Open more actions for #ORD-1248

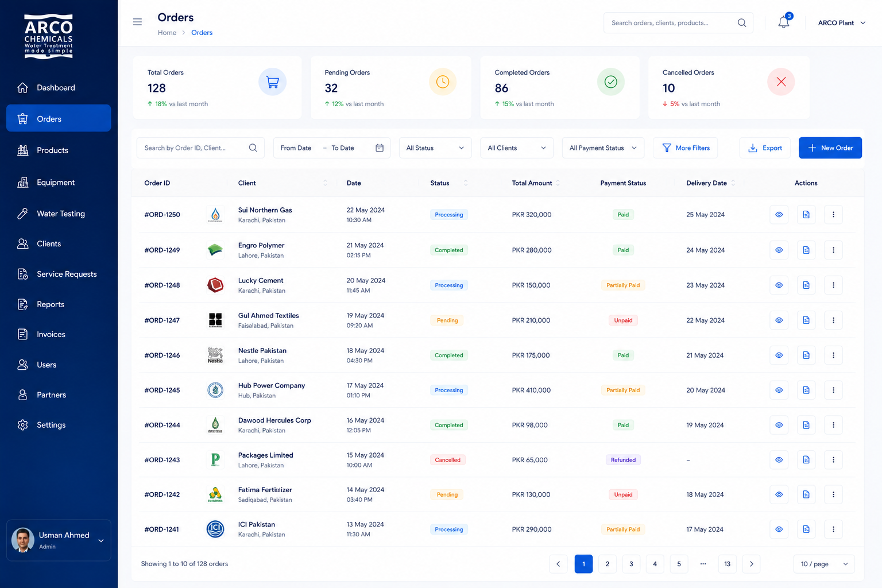click(x=833, y=285)
